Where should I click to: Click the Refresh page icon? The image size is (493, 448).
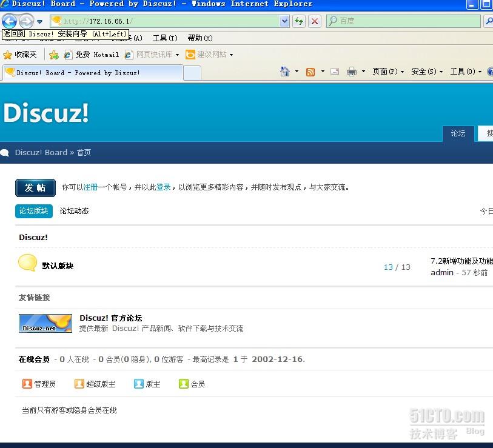tap(299, 21)
